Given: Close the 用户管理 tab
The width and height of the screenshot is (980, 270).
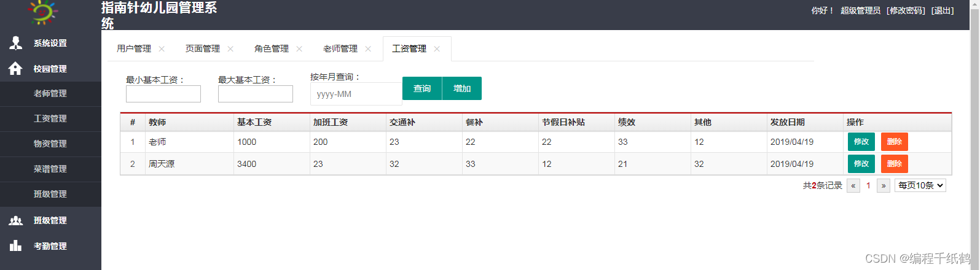Looking at the screenshot, I should pos(162,49).
